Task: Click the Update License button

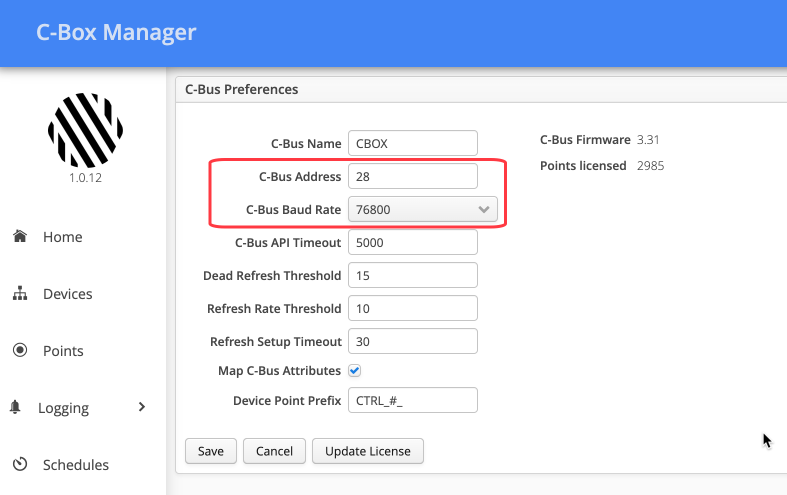Action: (x=368, y=451)
